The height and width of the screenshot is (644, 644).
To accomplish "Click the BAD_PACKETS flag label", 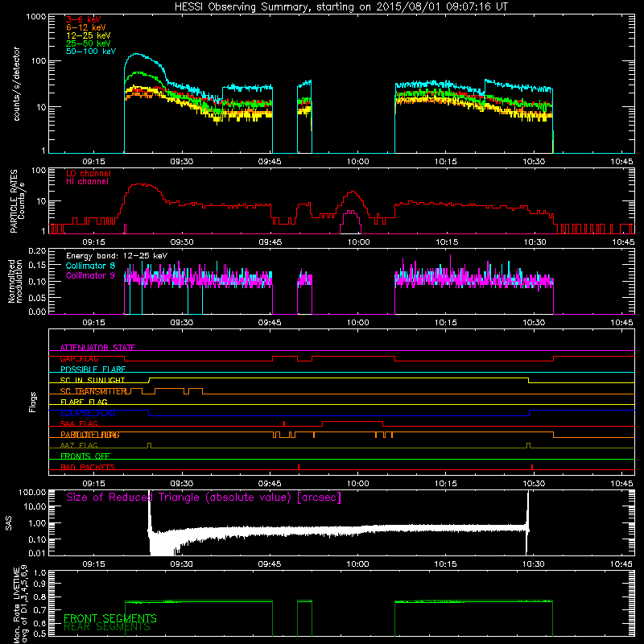I will [x=88, y=468].
